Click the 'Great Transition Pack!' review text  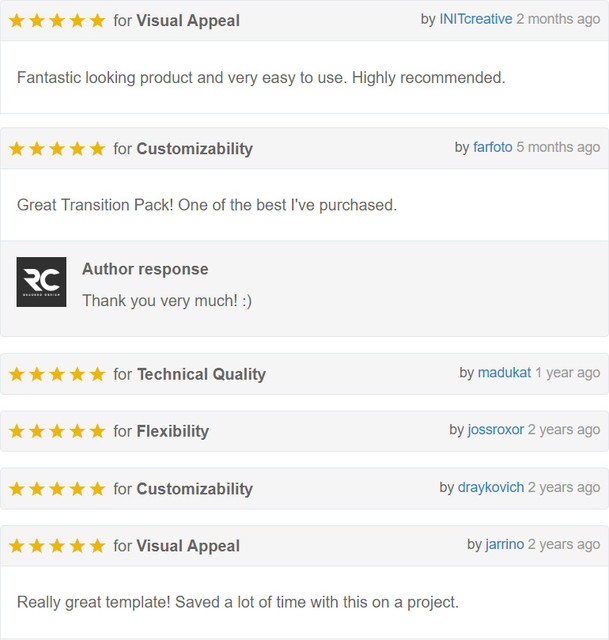[x=207, y=205]
